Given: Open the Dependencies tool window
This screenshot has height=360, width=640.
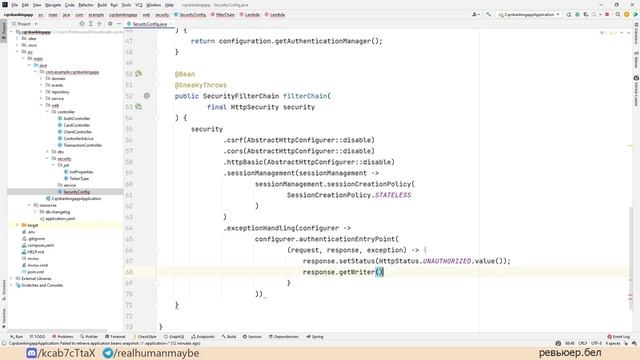Looking at the screenshot, I should [x=284, y=337].
